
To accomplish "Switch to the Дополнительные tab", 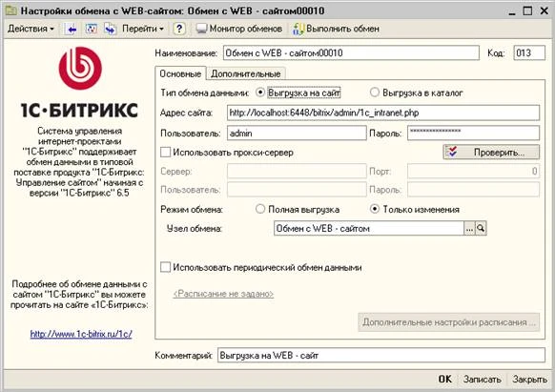I will point(246,73).
